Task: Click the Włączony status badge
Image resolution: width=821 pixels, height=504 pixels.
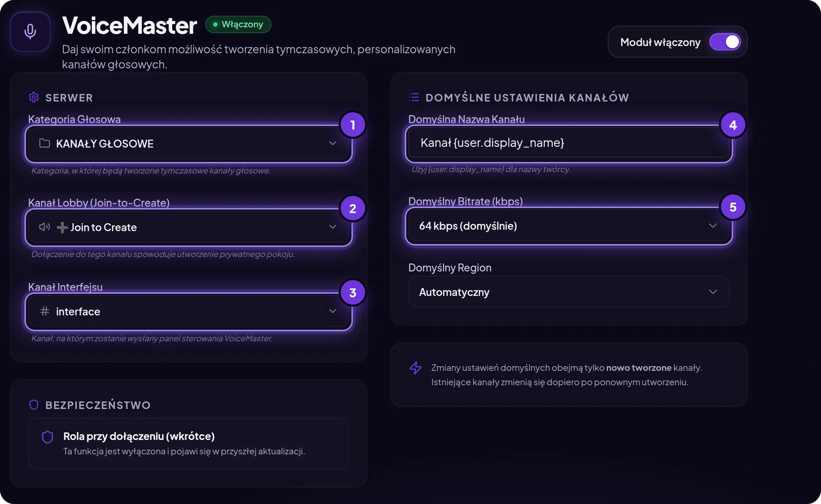Action: [x=238, y=24]
